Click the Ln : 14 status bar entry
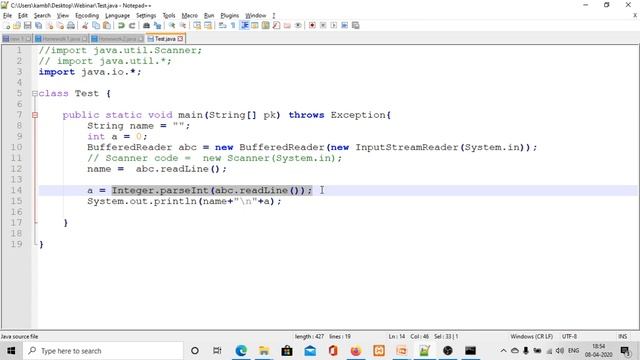Viewport: 640px width, 360px height. click(x=397, y=336)
